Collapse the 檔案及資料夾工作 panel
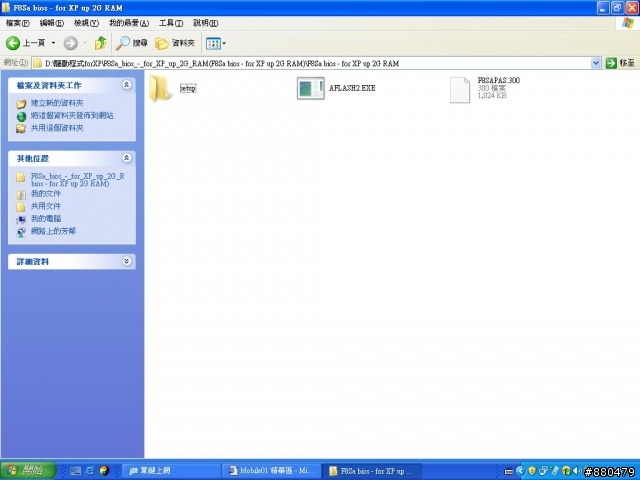The width and height of the screenshot is (640, 480). 127,85
